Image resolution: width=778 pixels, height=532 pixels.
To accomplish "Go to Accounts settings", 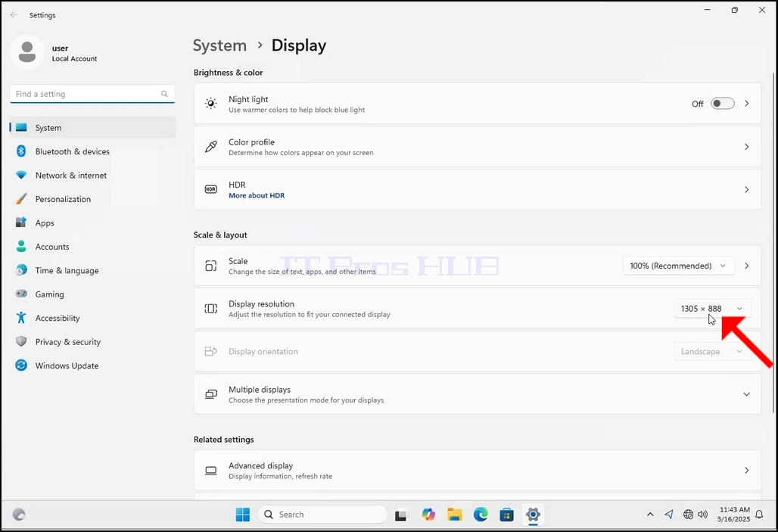I will click(92, 247).
